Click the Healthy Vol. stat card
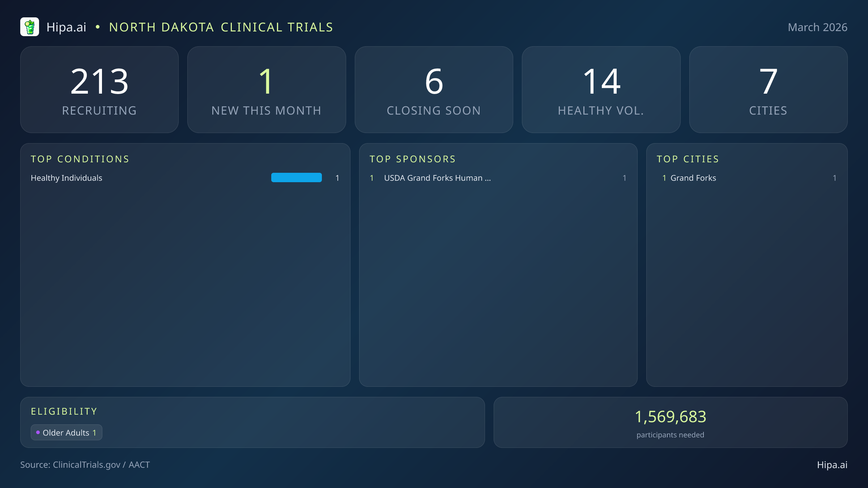Screen dimensions: 868x488 601,89
